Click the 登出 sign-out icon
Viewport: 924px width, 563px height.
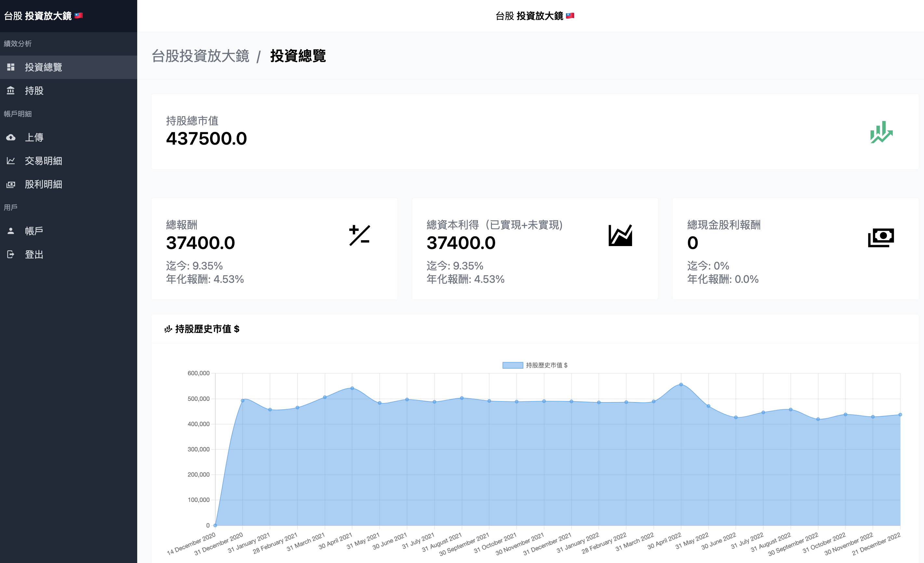coord(10,254)
